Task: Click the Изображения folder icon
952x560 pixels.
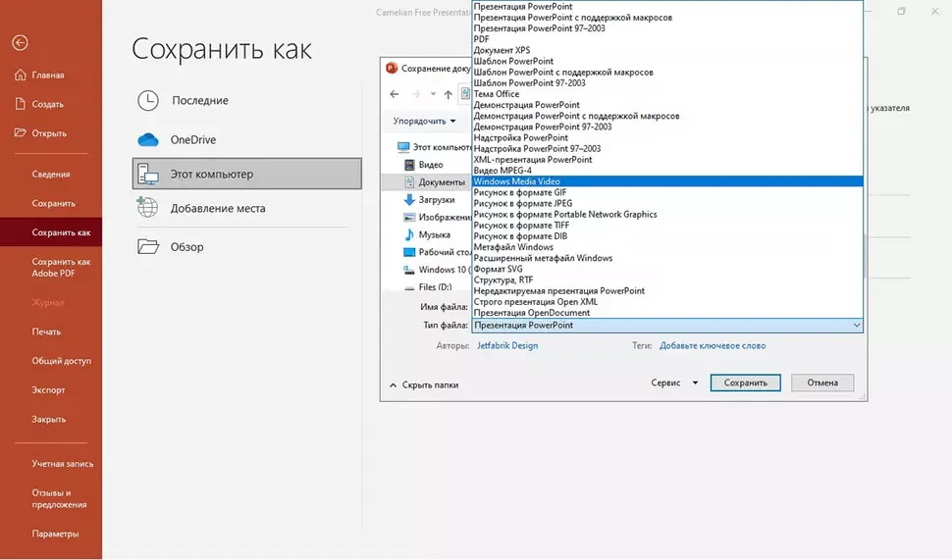Action: [409, 217]
